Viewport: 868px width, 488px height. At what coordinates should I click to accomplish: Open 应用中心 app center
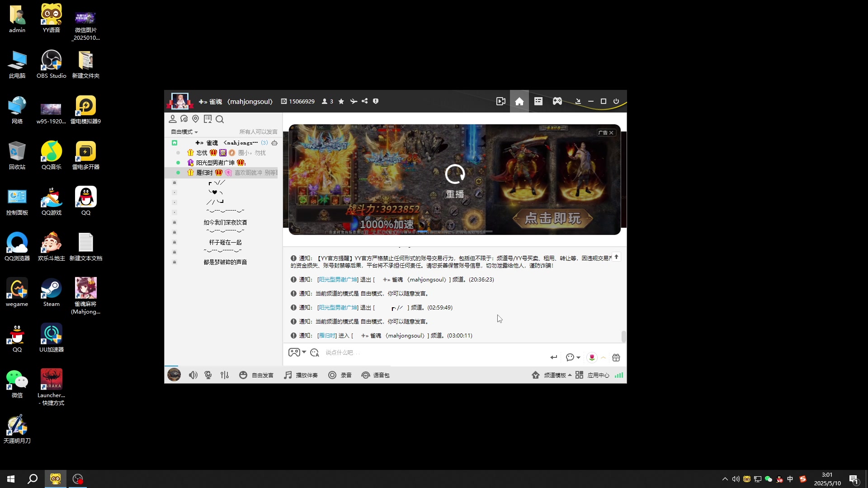pyautogui.click(x=592, y=375)
